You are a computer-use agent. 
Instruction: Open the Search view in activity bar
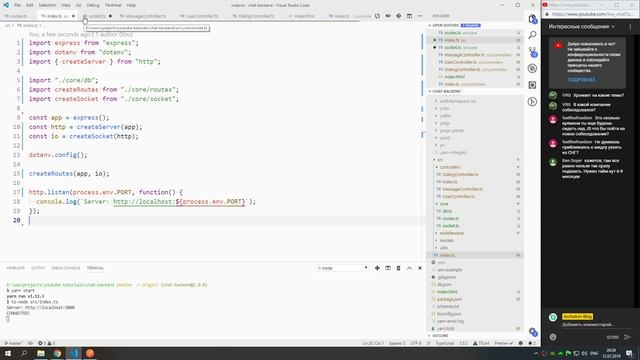coord(532,35)
